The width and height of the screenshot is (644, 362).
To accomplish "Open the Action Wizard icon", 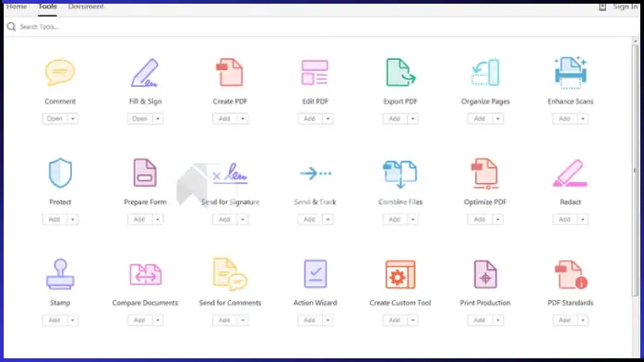I will (x=315, y=273).
